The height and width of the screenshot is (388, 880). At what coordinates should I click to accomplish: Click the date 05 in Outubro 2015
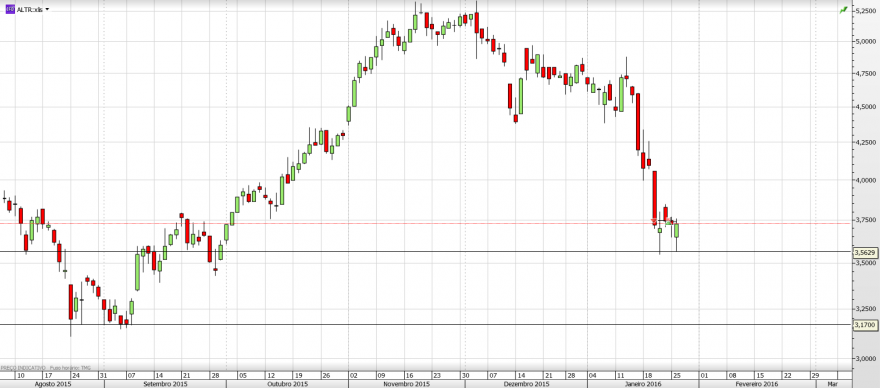[x=242, y=375]
